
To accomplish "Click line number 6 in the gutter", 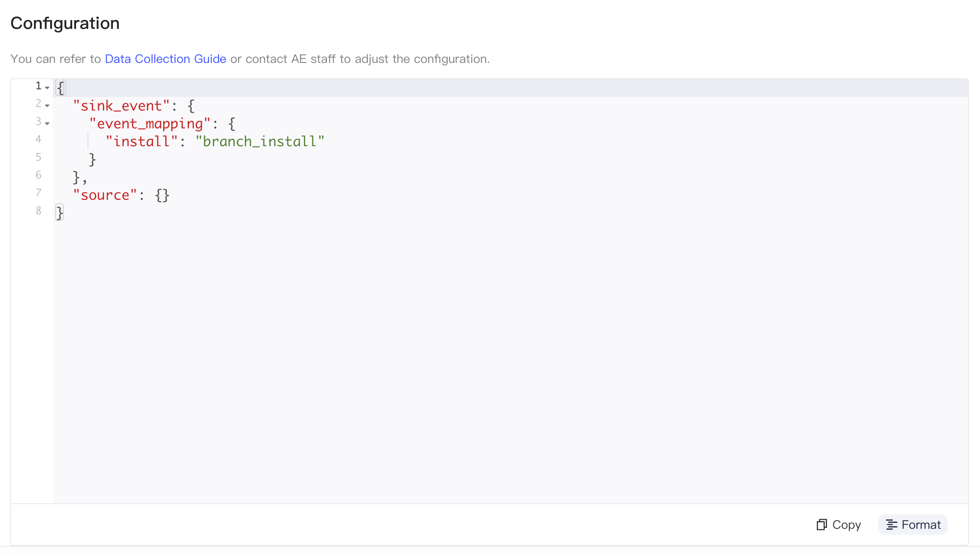I will 39,175.
